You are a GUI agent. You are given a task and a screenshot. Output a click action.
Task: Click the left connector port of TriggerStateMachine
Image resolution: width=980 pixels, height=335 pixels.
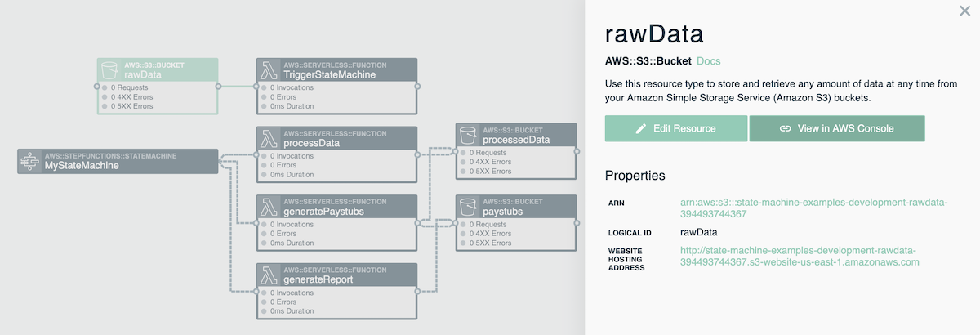point(257,86)
